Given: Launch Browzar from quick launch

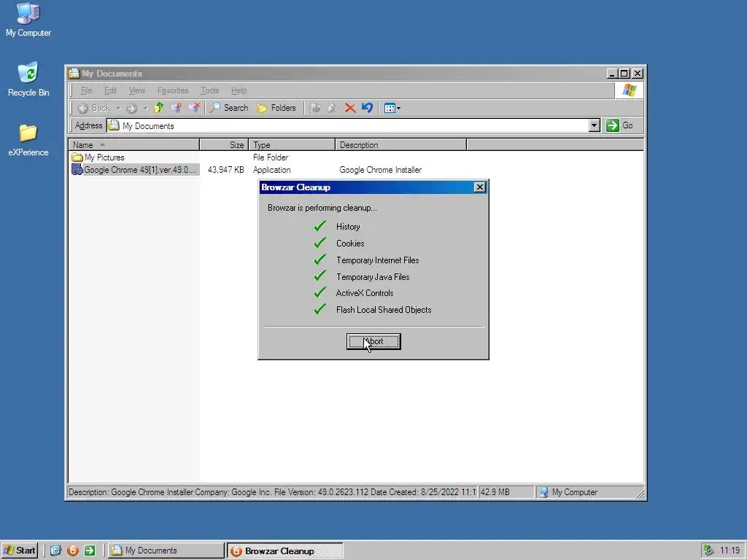Looking at the screenshot, I should [73, 551].
